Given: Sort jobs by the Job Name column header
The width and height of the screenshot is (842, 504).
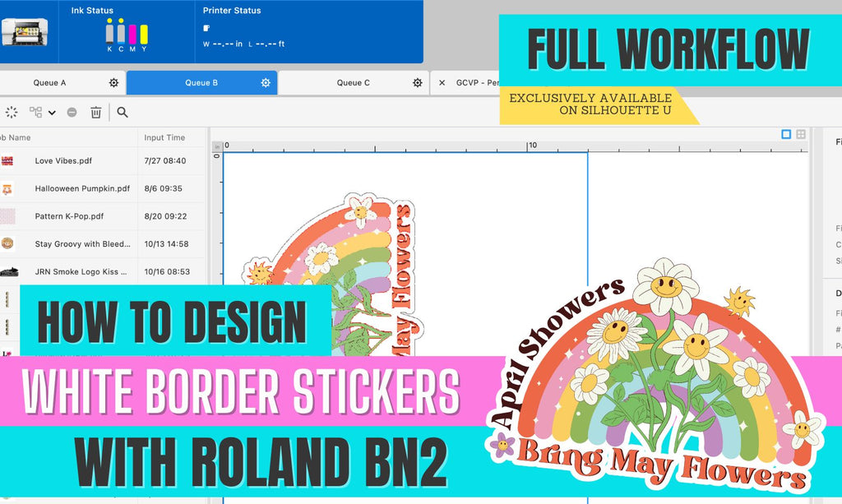Looking at the screenshot, I should point(15,137).
